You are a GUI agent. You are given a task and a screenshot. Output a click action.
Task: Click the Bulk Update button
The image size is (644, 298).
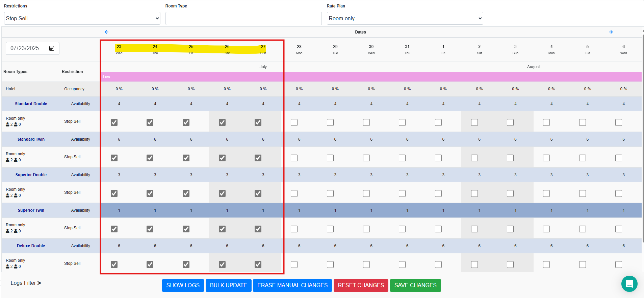coord(228,285)
